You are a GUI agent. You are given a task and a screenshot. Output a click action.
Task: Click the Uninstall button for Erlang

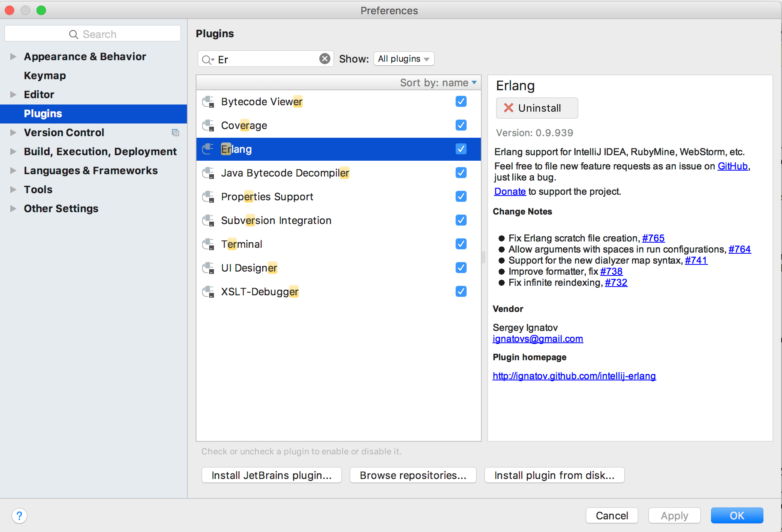(536, 108)
